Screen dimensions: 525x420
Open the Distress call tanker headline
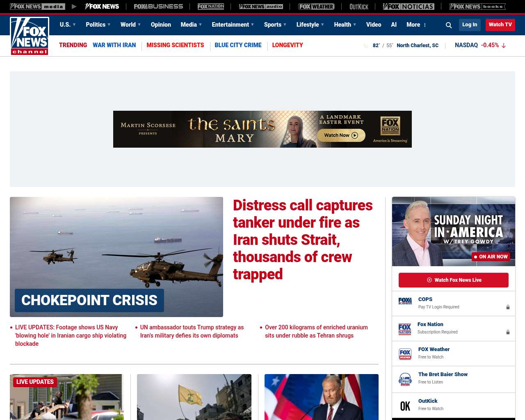pos(303,240)
